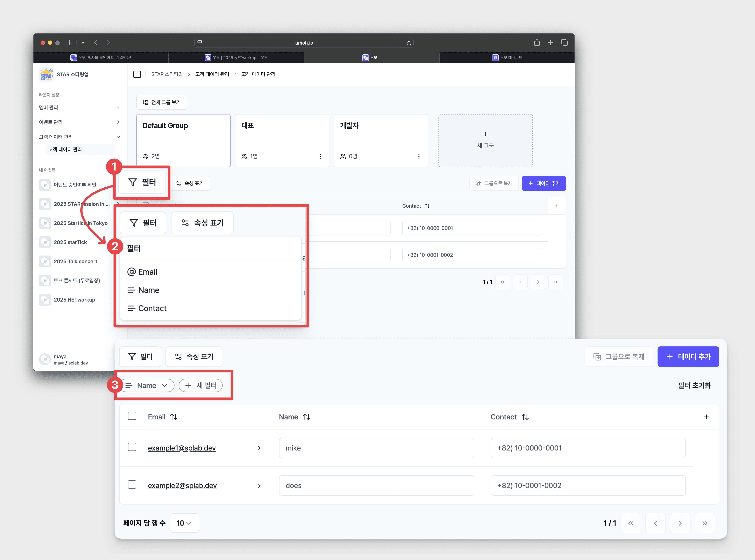Click the 필터 초기화 reset link

694,385
